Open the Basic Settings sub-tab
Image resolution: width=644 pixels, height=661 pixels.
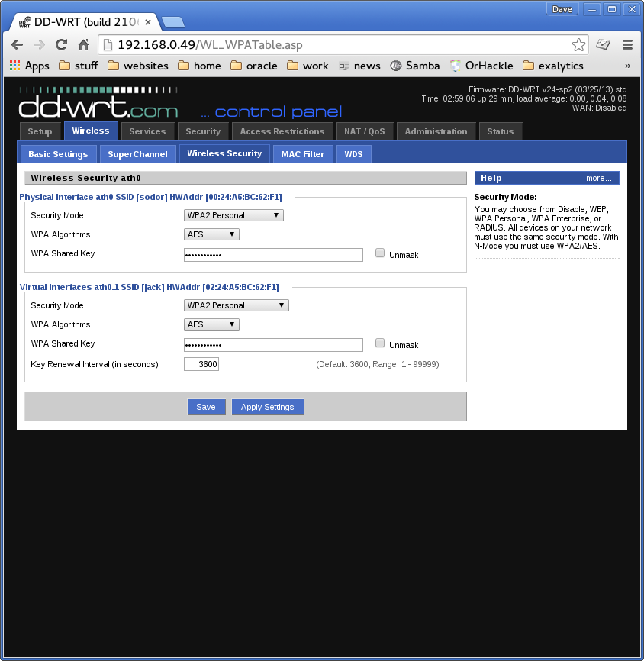[x=58, y=154]
